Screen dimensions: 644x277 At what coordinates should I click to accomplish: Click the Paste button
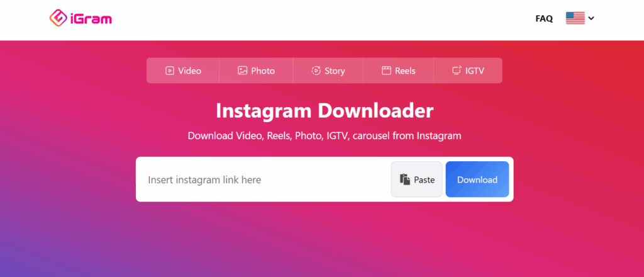tap(416, 179)
